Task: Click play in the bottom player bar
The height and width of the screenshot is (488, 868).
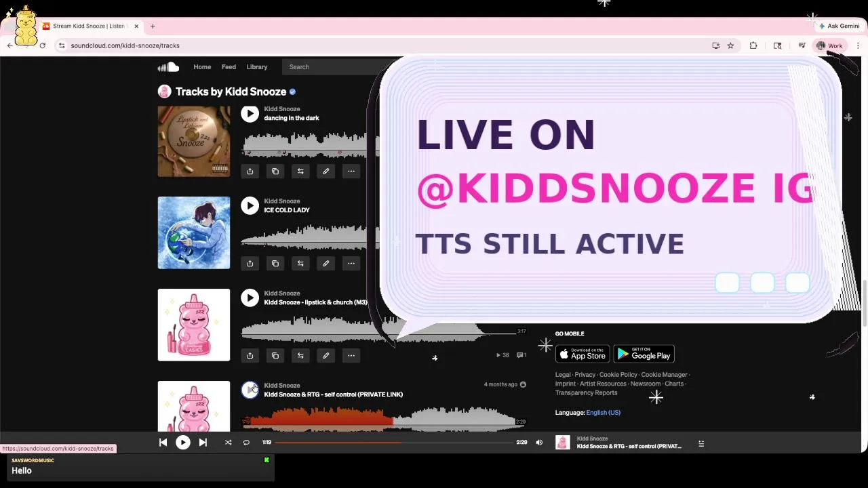Action: (x=183, y=443)
